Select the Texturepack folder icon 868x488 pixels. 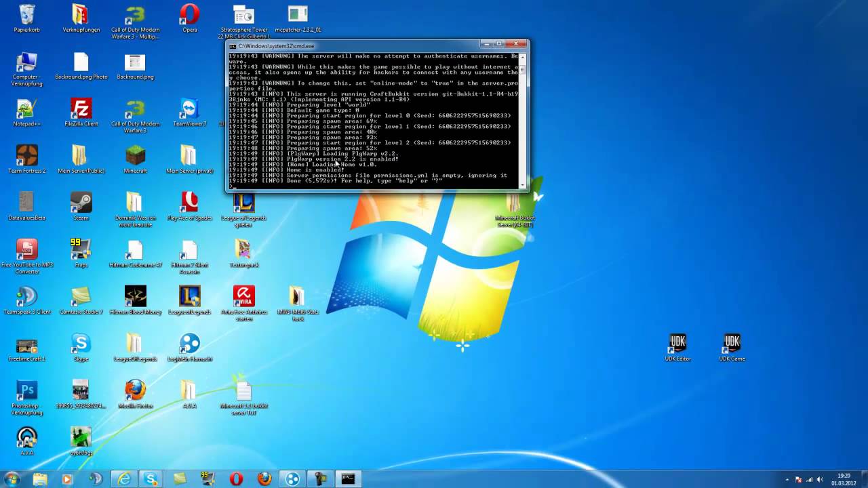pos(243,253)
